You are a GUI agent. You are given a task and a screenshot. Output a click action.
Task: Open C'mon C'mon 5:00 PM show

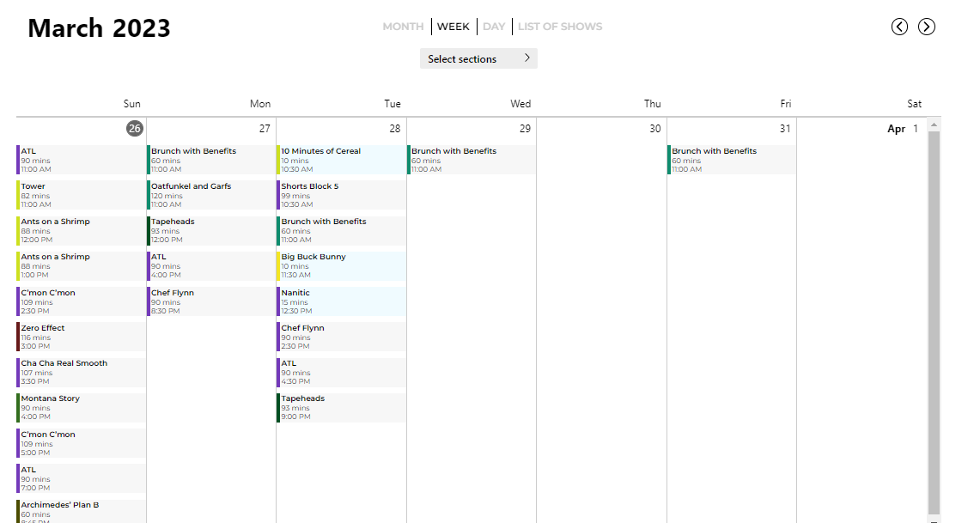(x=82, y=443)
